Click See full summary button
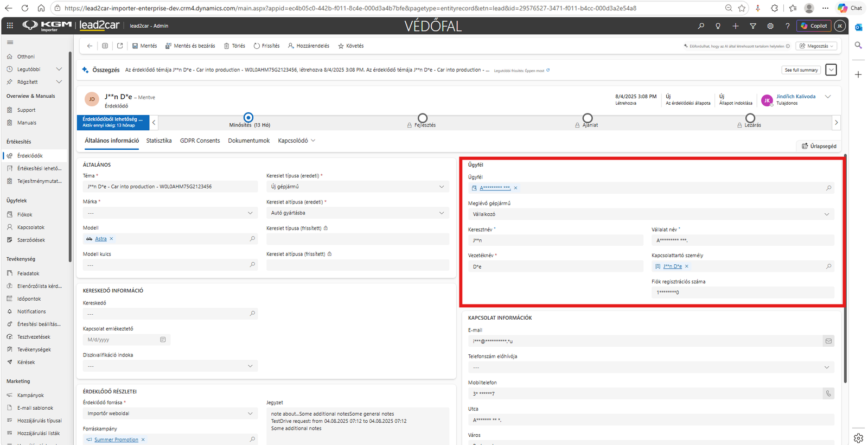 pos(801,70)
